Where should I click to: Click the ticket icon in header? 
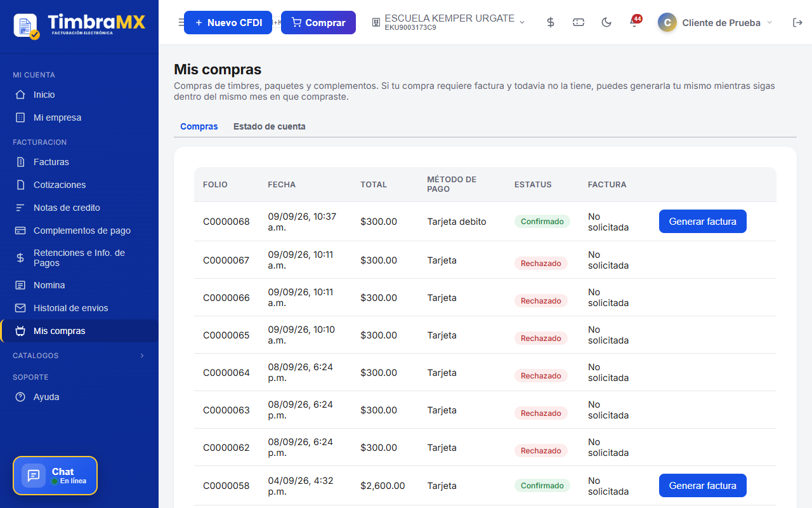579,22
